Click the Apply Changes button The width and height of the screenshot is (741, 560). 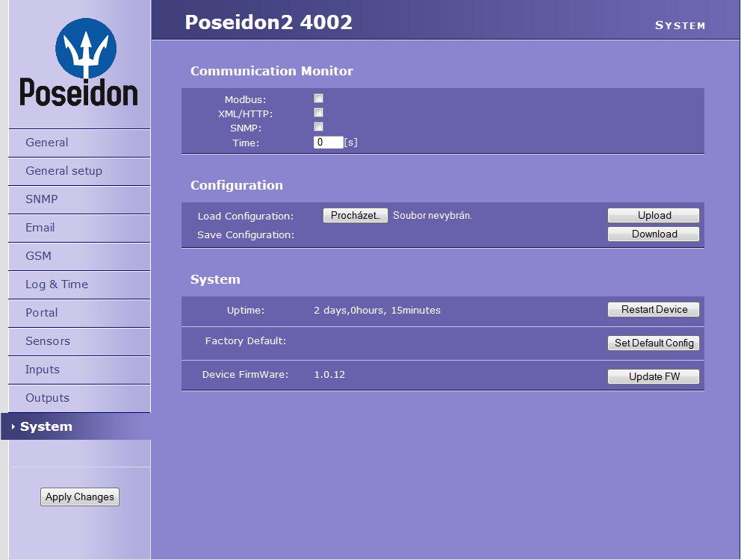pos(80,497)
